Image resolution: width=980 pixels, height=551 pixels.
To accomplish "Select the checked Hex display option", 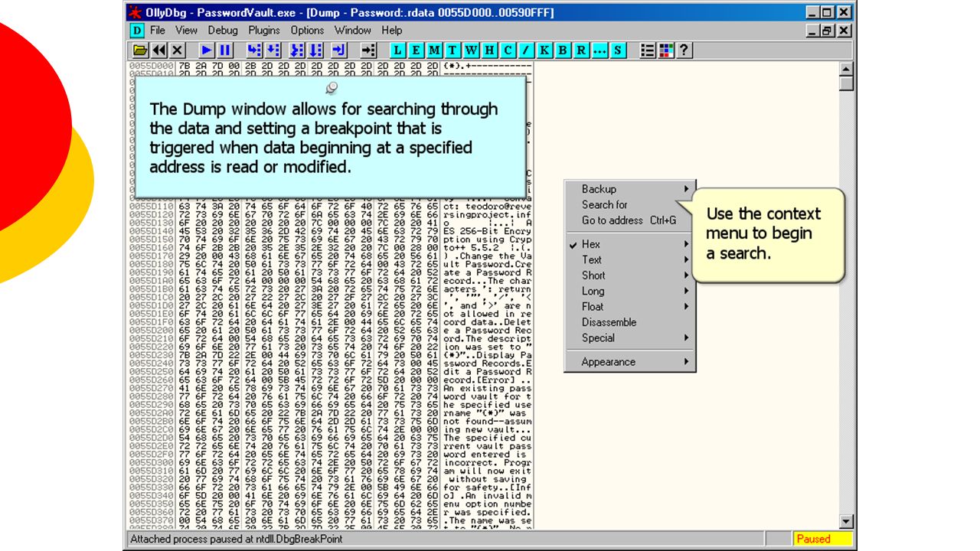I will tap(629, 244).
